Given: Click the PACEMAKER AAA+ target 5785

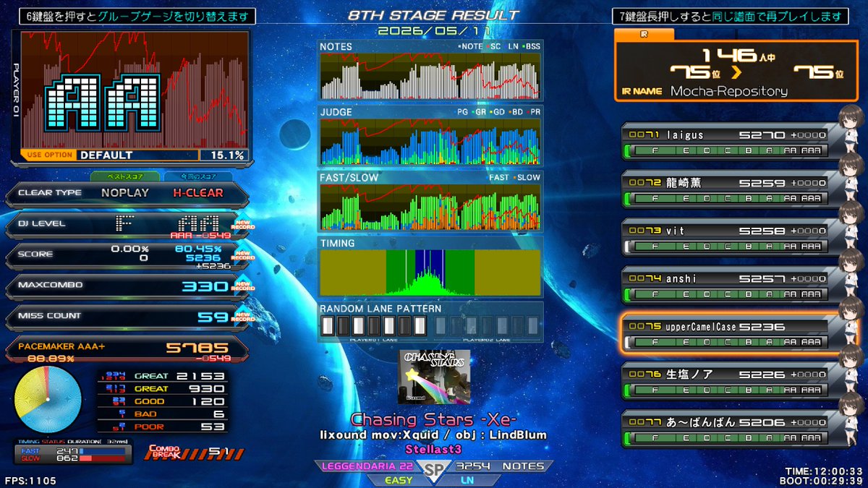Looking at the screenshot, I should click(x=197, y=348).
